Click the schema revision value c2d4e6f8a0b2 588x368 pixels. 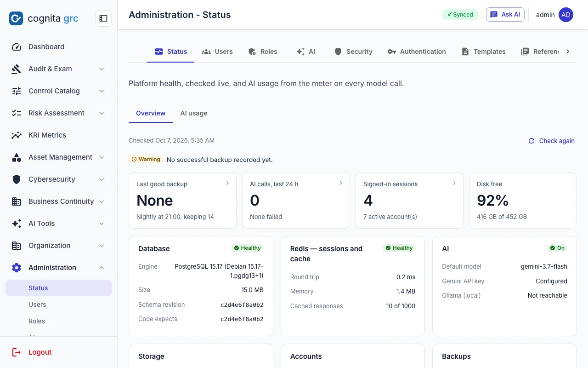click(x=242, y=305)
